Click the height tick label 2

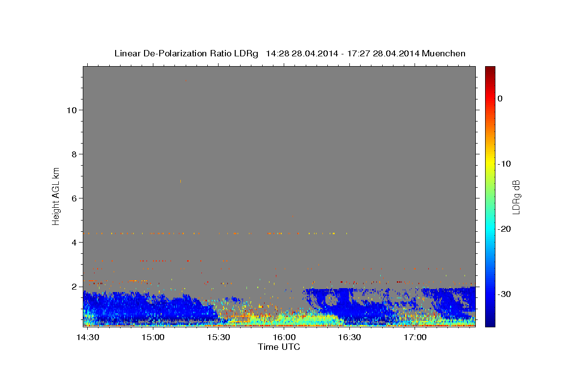click(73, 286)
